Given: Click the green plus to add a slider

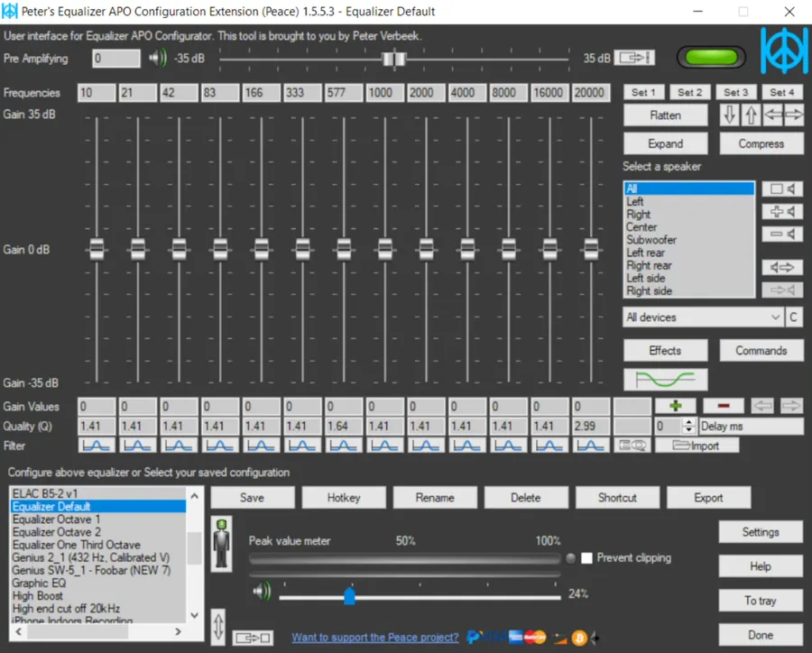Looking at the screenshot, I should (x=677, y=406).
